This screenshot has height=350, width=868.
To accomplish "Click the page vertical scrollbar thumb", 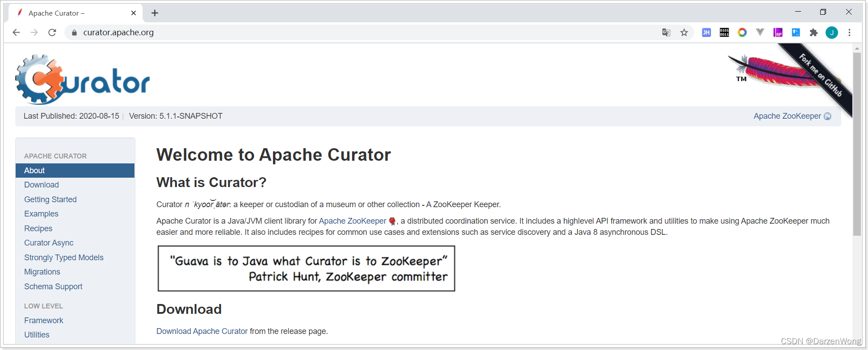I will tap(857, 144).
